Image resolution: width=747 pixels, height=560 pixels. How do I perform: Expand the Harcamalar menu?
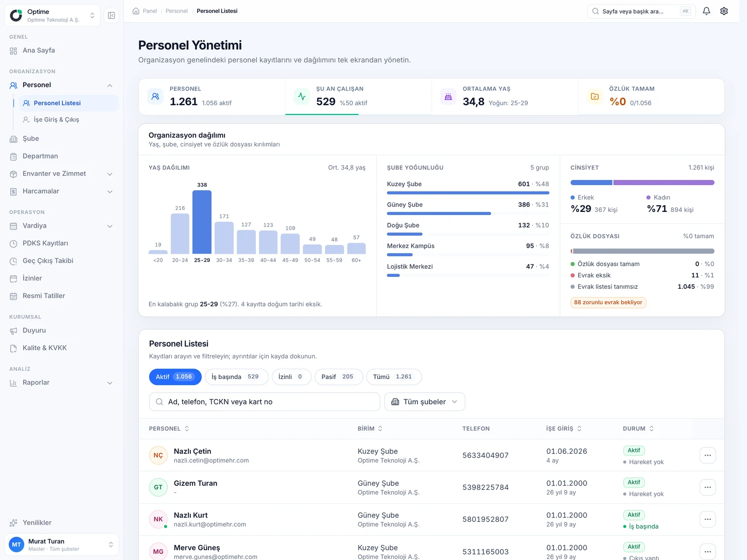(110, 191)
